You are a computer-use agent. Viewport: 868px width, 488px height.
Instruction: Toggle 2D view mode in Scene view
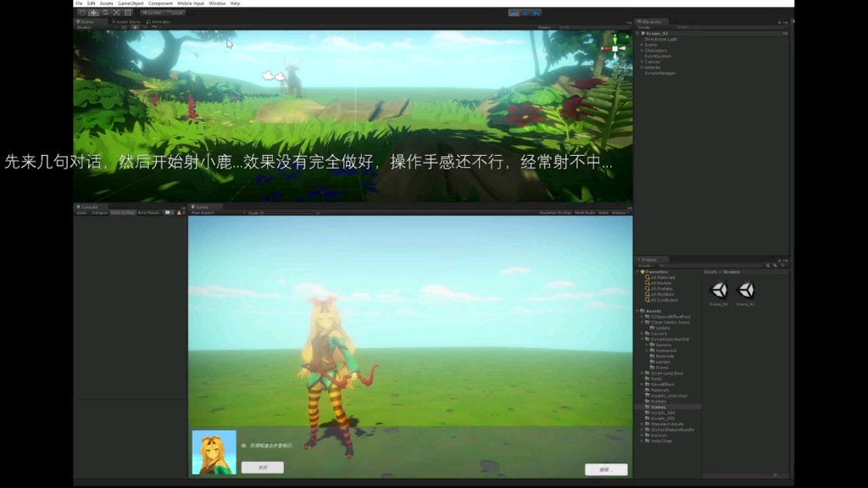tap(123, 27)
